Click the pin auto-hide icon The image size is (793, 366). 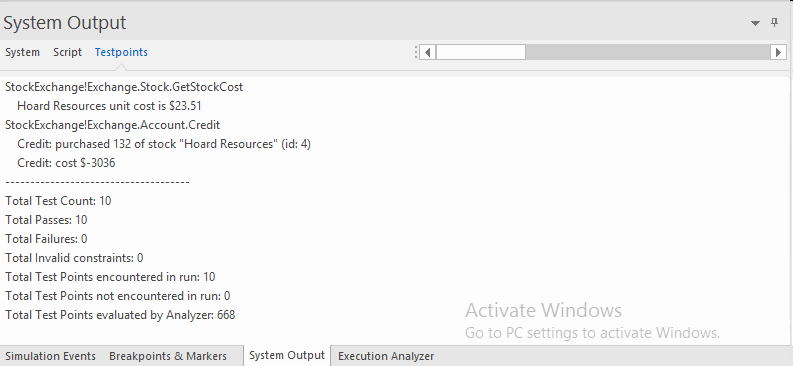pyautogui.click(x=774, y=23)
